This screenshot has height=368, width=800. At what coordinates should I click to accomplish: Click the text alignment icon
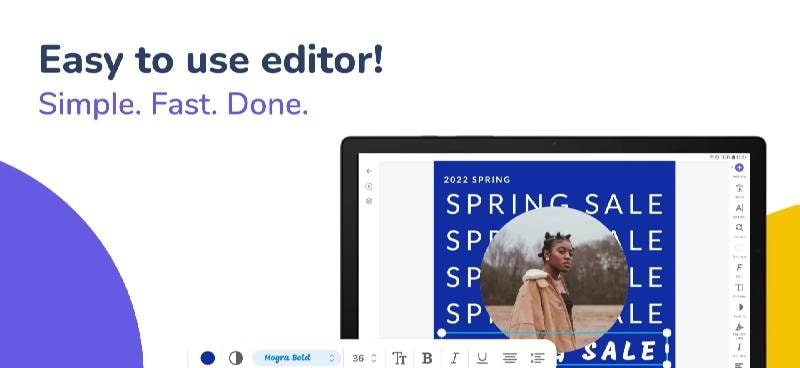[510, 358]
